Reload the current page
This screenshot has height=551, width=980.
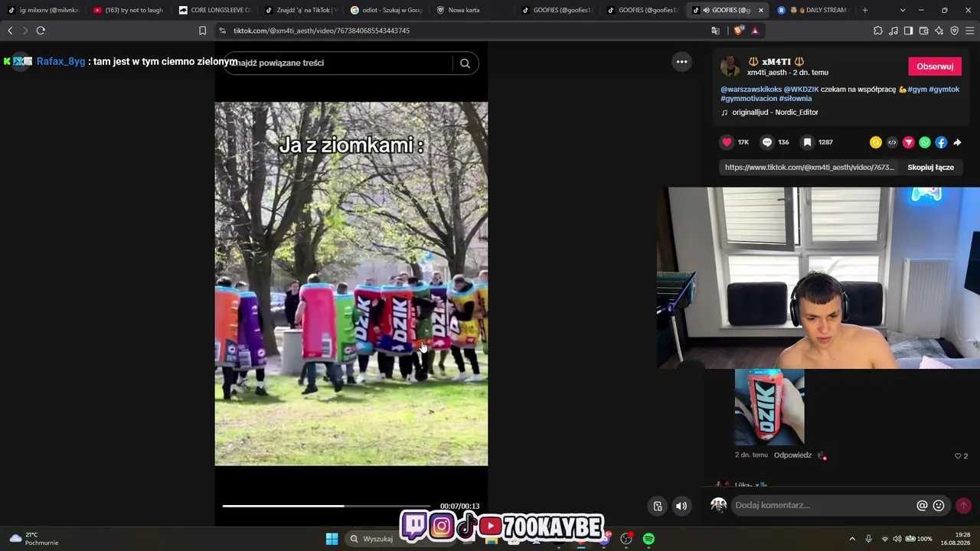coord(41,31)
